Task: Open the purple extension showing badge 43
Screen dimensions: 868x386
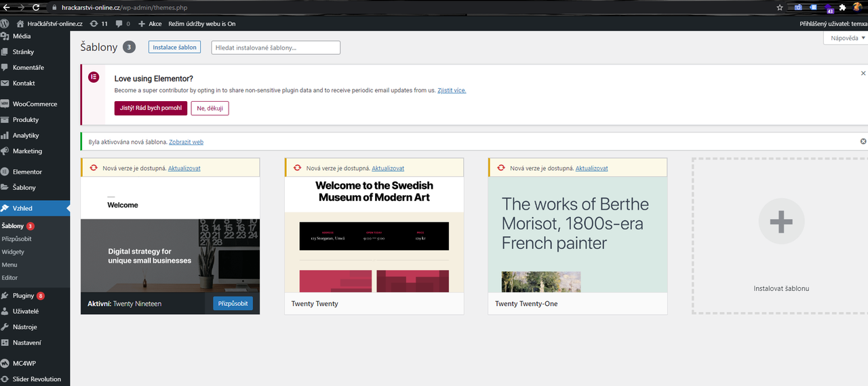Action: pos(829,9)
